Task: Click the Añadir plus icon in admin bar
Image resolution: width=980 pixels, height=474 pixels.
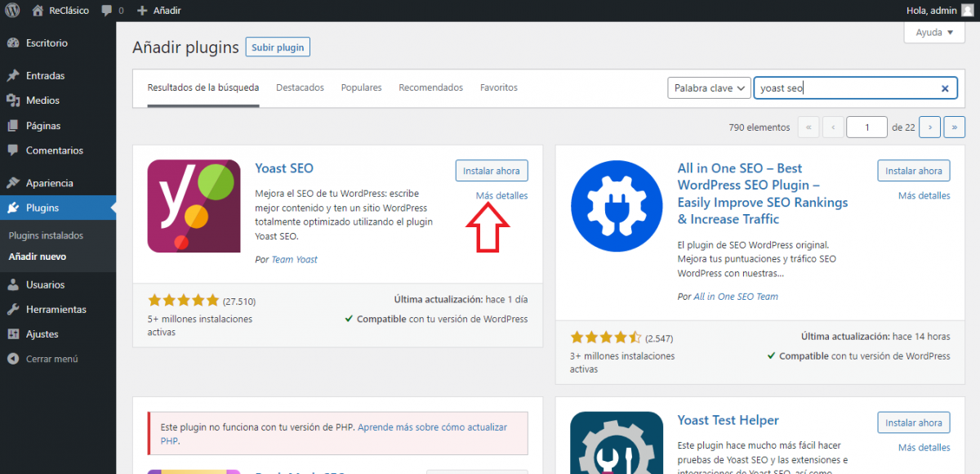Action: pyautogui.click(x=142, y=11)
